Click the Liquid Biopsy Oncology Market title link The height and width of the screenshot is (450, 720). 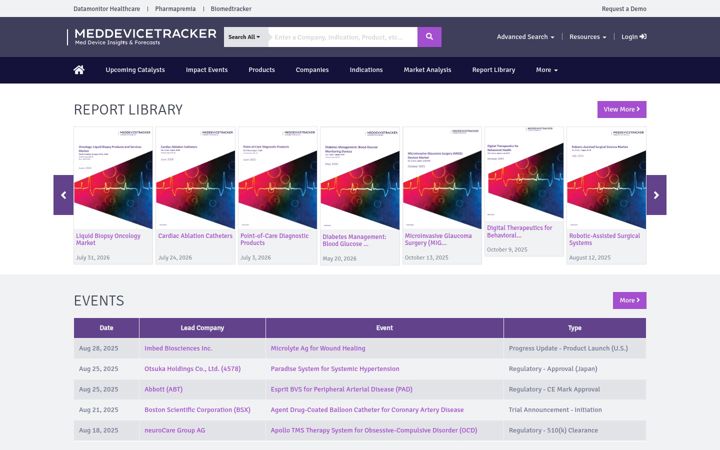click(x=108, y=239)
